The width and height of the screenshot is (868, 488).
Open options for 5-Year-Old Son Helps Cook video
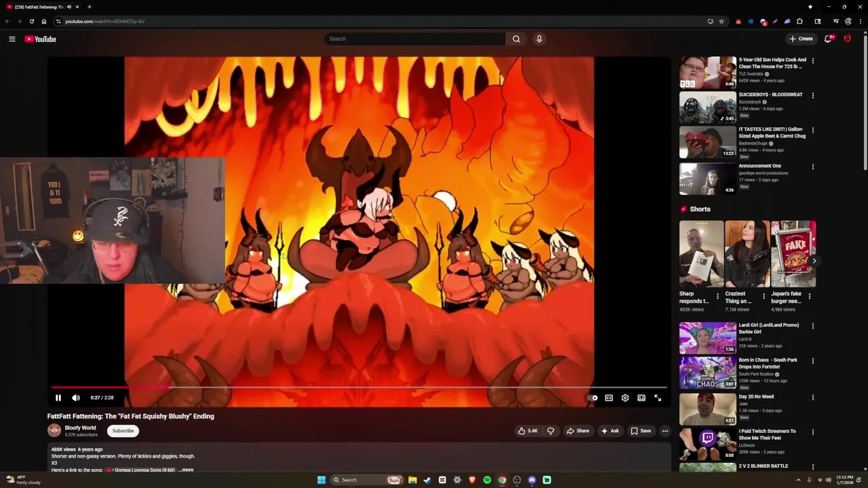point(813,61)
